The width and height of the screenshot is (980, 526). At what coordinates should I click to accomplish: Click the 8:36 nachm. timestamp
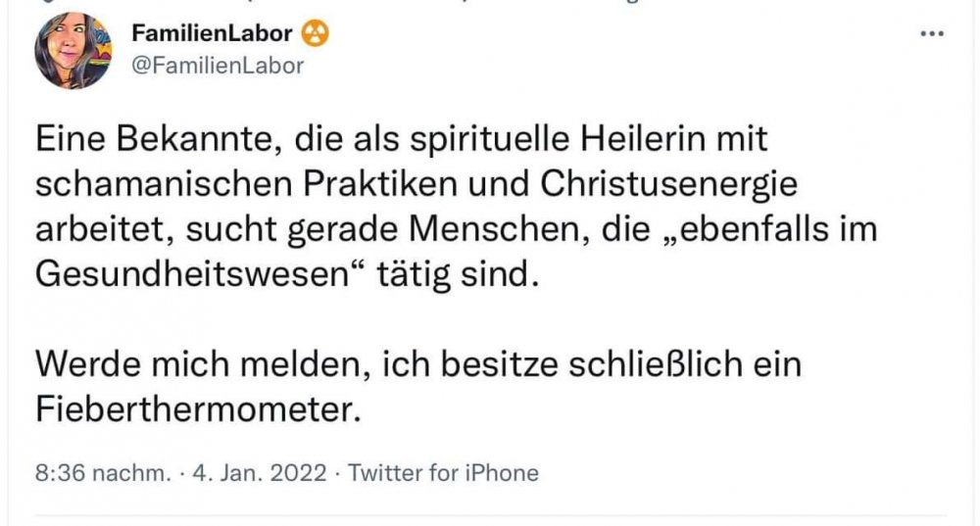pyautogui.click(x=102, y=472)
